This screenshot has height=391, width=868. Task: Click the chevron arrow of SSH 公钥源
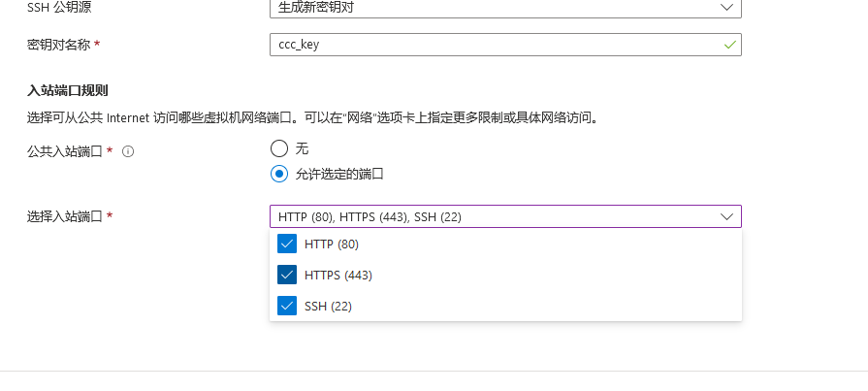coord(727,7)
